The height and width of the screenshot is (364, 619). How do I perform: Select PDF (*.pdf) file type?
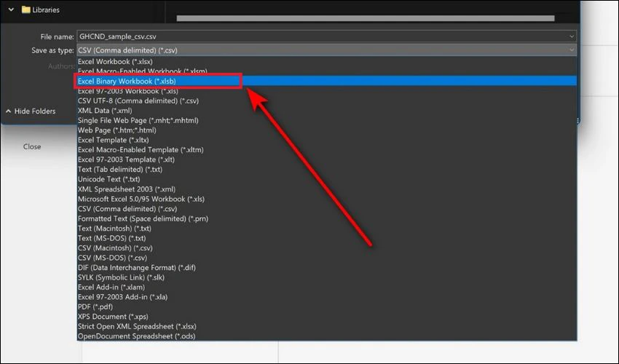point(327,306)
